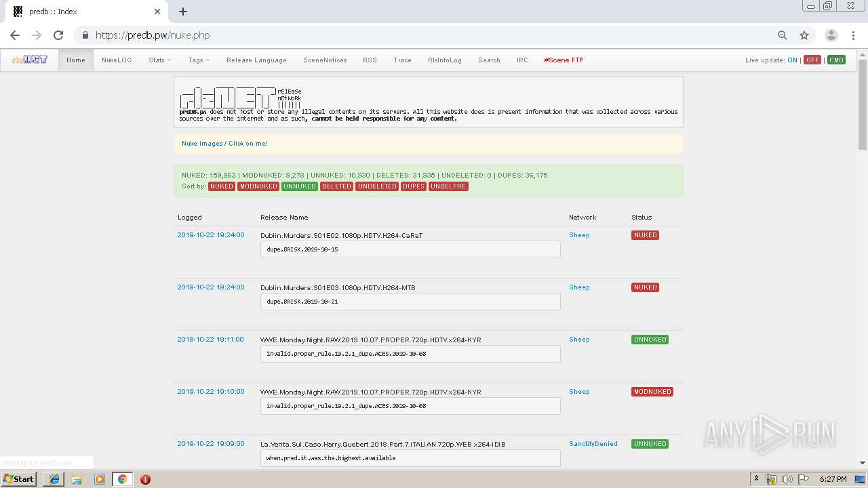Open the IRC nav item
The height and width of the screenshot is (488, 868).
pyautogui.click(x=522, y=60)
